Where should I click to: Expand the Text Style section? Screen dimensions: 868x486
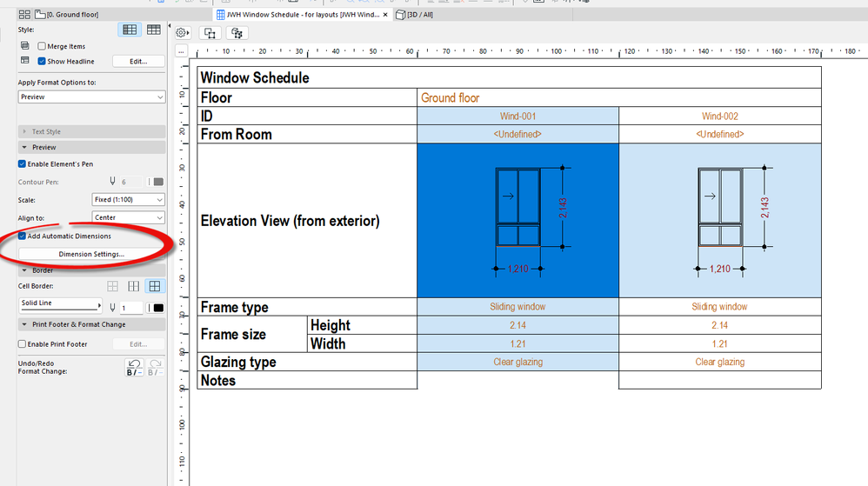91,132
